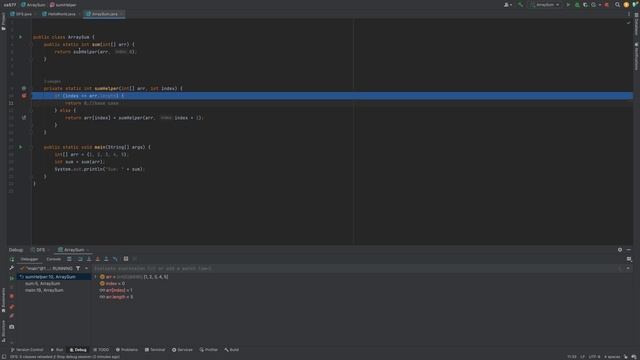Click the green Run button in top toolbar
The image size is (640, 360).
568,5
